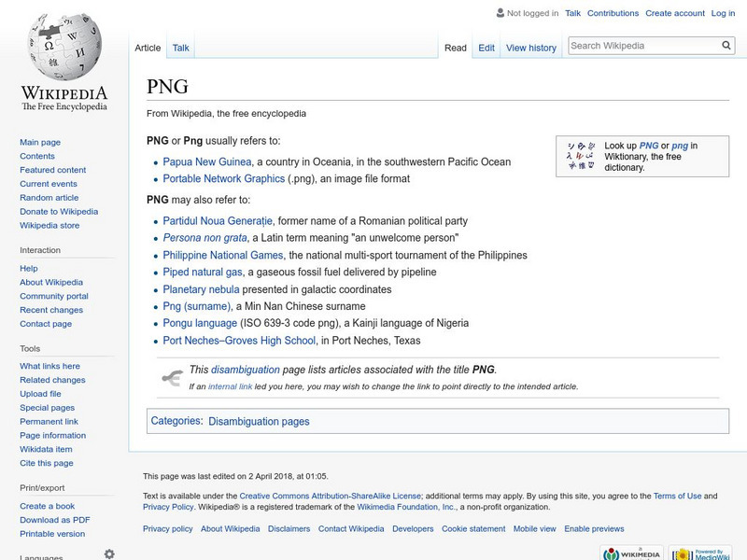Click the disambiguation fork icon
747x560 pixels.
point(173,378)
